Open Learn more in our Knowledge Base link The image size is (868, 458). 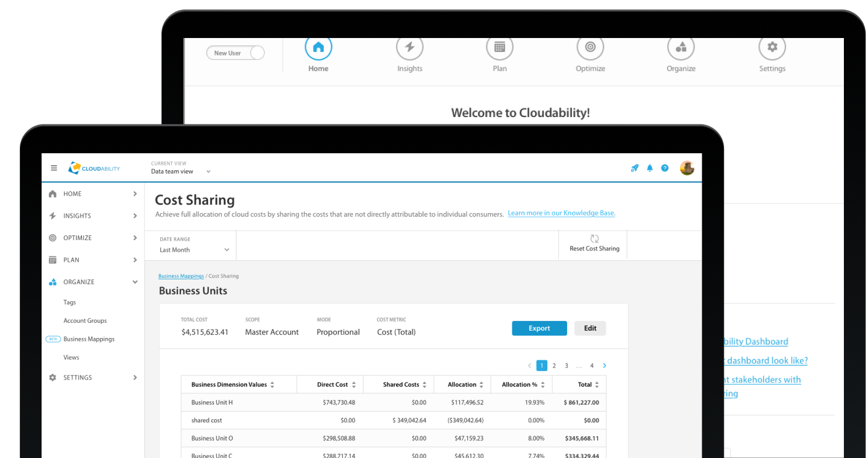562,213
